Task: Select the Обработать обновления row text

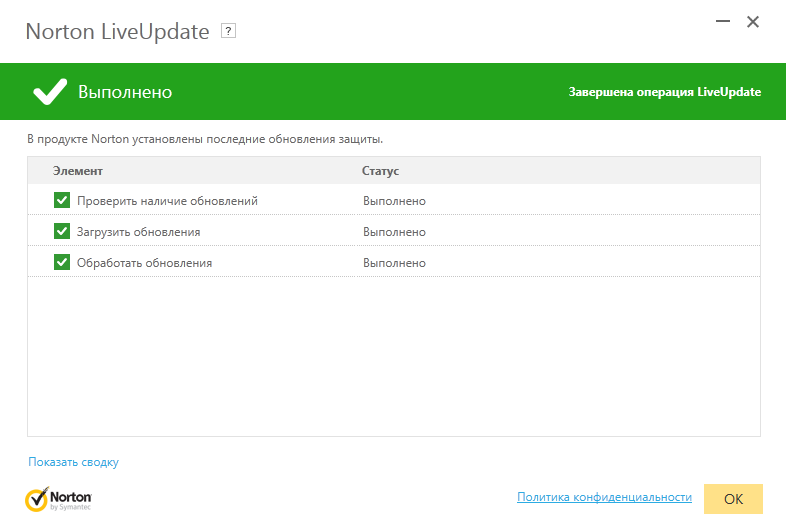Action: (x=144, y=263)
